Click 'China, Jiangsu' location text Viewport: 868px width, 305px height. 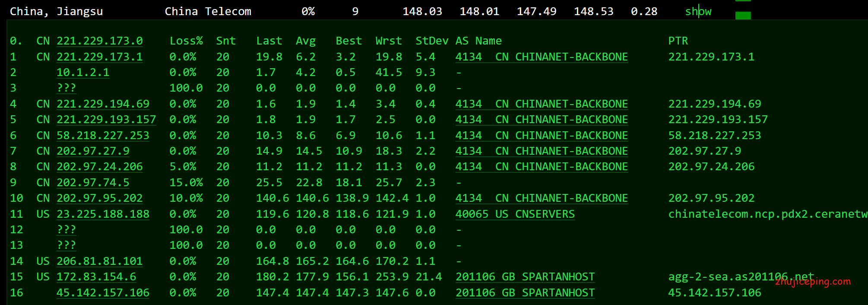(57, 12)
